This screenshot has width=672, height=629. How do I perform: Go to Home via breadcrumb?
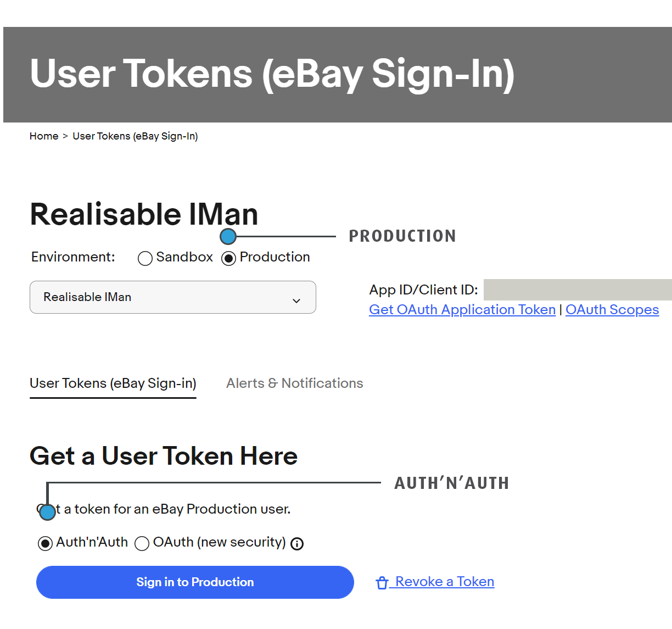(x=44, y=136)
